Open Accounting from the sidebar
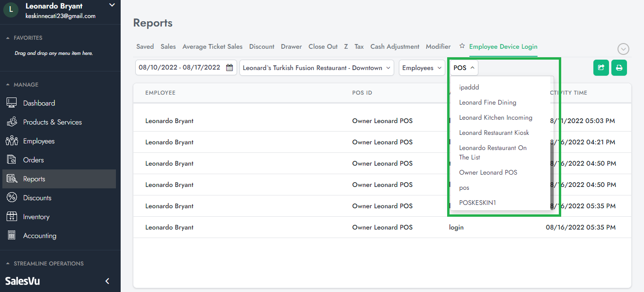This screenshot has width=644, height=292. tap(39, 236)
